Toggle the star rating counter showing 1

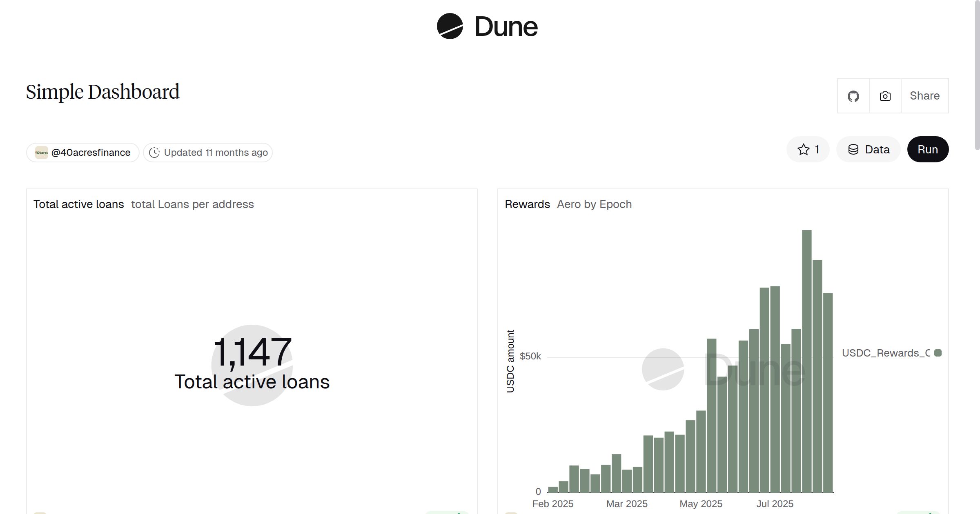817,149
